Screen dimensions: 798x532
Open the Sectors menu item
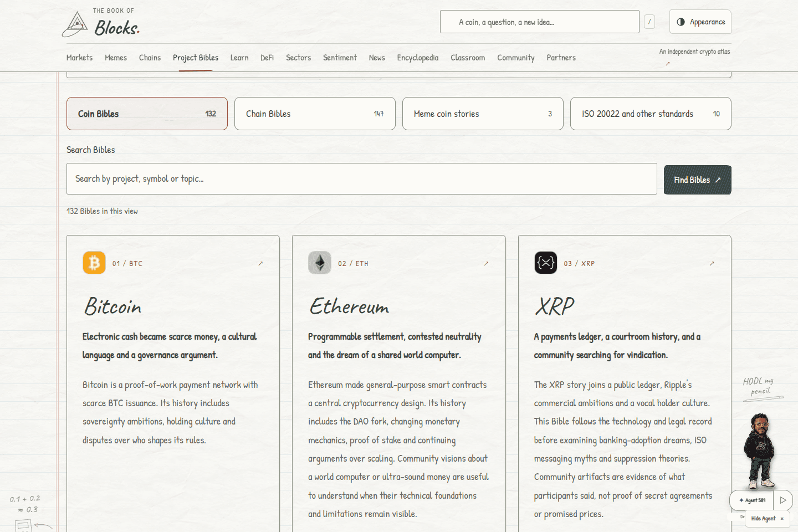tap(298, 58)
